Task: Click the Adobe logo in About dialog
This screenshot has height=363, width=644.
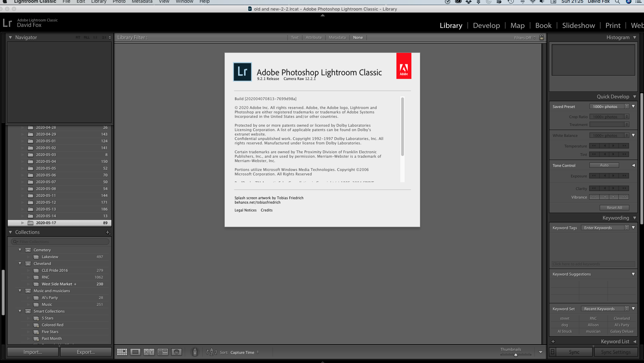Action: [x=404, y=66]
